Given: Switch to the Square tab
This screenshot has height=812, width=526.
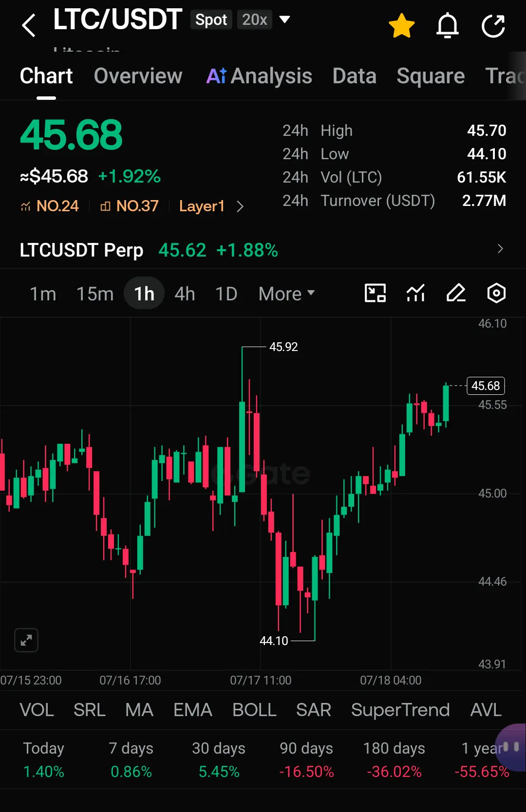Looking at the screenshot, I should pos(431,76).
